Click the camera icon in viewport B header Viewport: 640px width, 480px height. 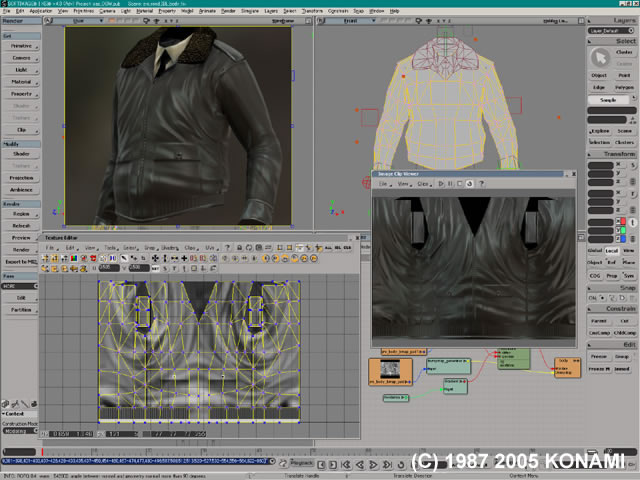point(418,21)
